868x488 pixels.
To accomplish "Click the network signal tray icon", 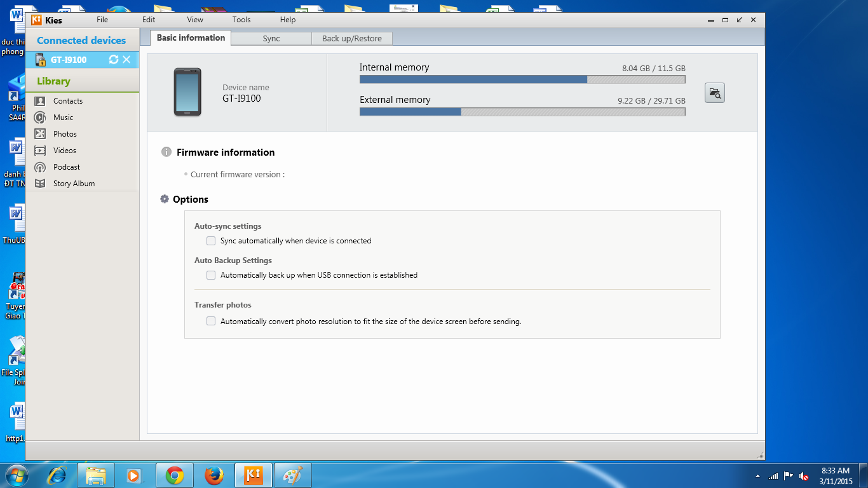I will [x=773, y=475].
